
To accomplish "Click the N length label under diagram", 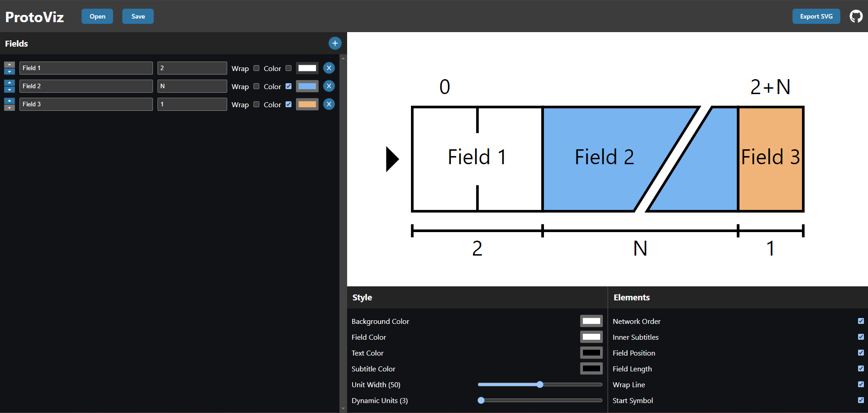I will click(640, 248).
